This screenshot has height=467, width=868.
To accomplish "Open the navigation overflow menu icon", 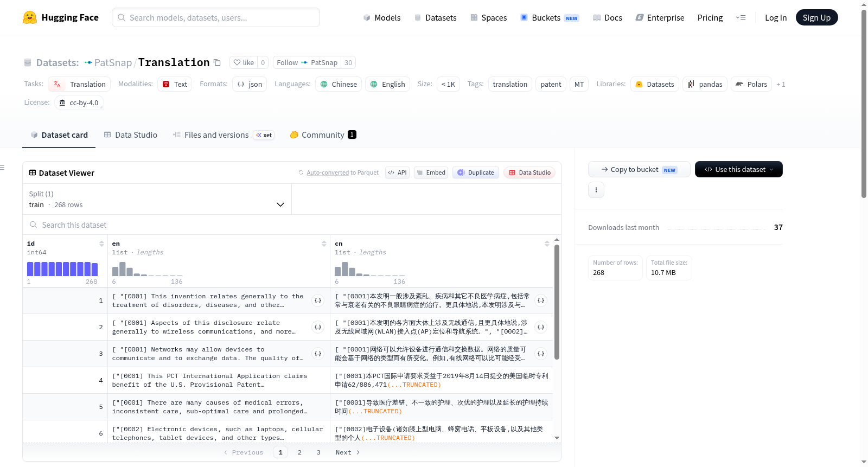I will coord(741,17).
